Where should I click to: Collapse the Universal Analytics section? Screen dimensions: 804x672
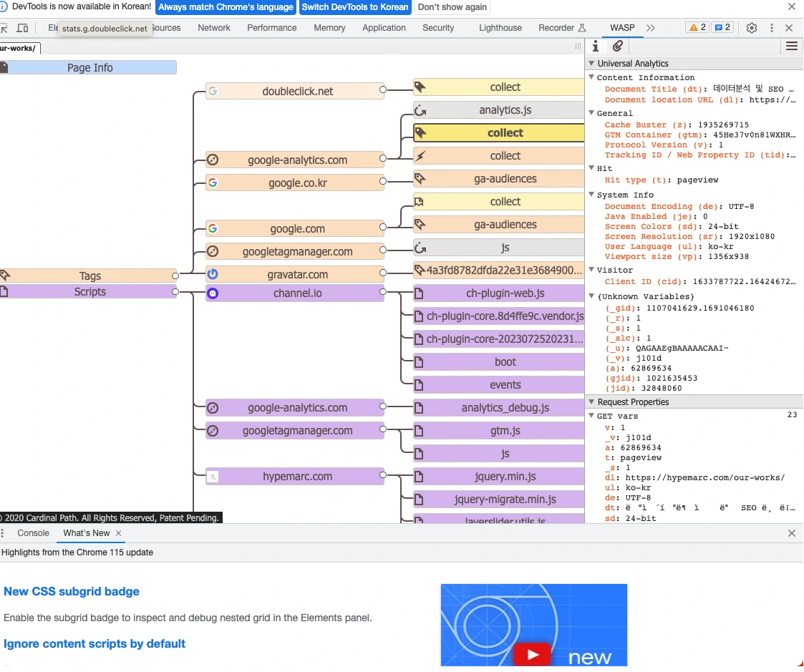pyautogui.click(x=591, y=64)
